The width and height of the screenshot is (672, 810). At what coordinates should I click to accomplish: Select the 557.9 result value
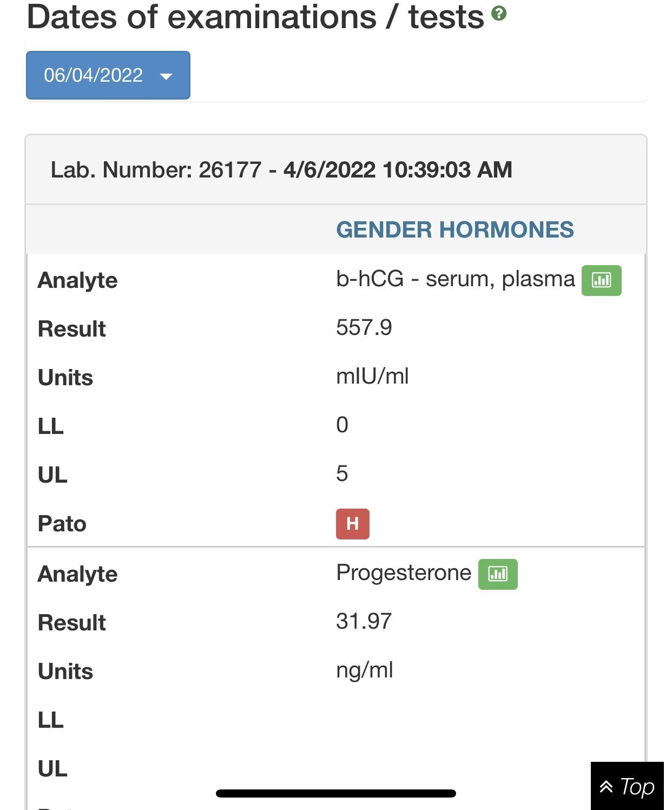point(364,328)
